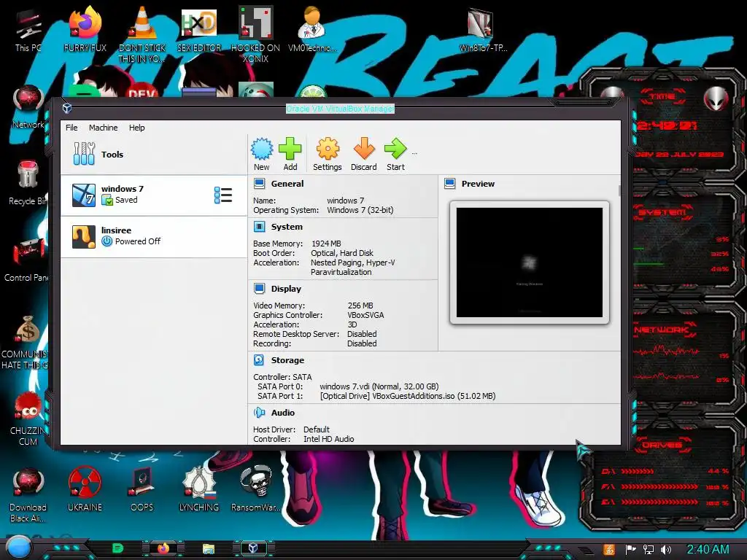Click the Intel HD Audio controller value
Viewport: 747px width, 560px height.
(329, 439)
